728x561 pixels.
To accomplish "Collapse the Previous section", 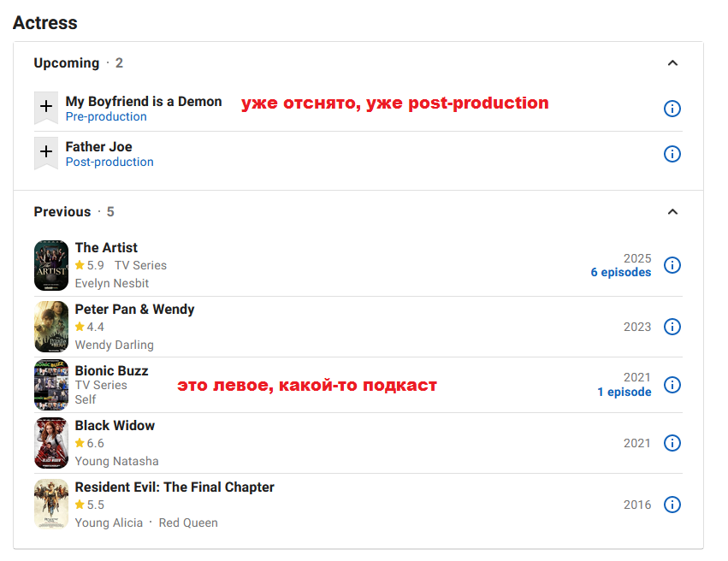I will coord(672,212).
